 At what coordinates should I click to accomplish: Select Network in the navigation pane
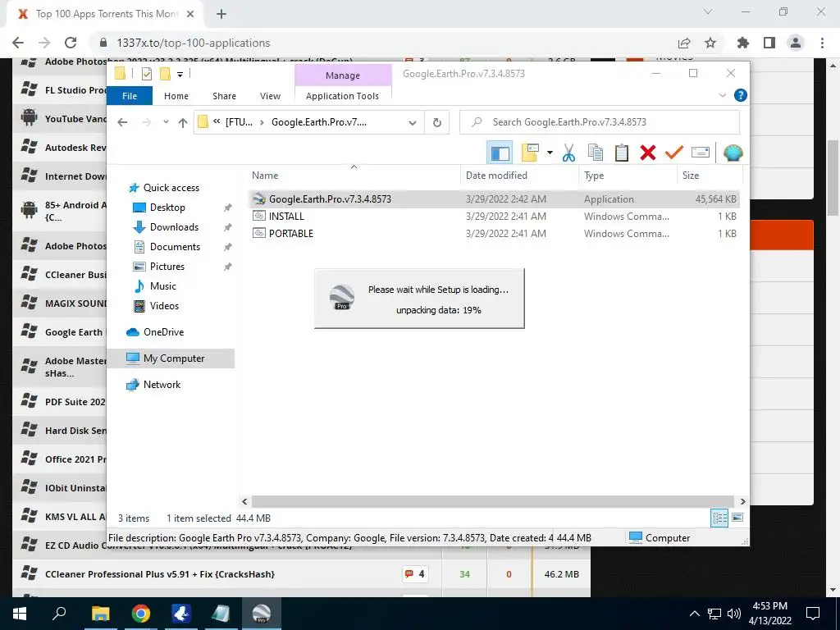click(x=162, y=385)
